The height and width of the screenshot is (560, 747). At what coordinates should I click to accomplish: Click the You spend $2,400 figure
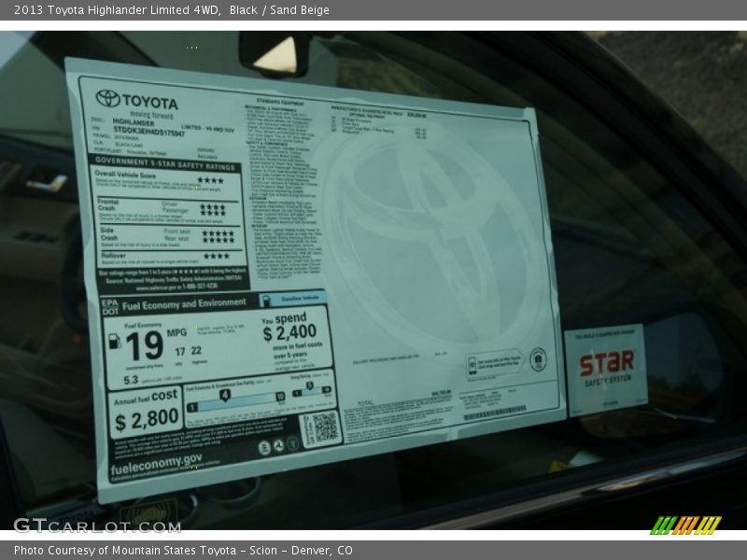tap(290, 327)
